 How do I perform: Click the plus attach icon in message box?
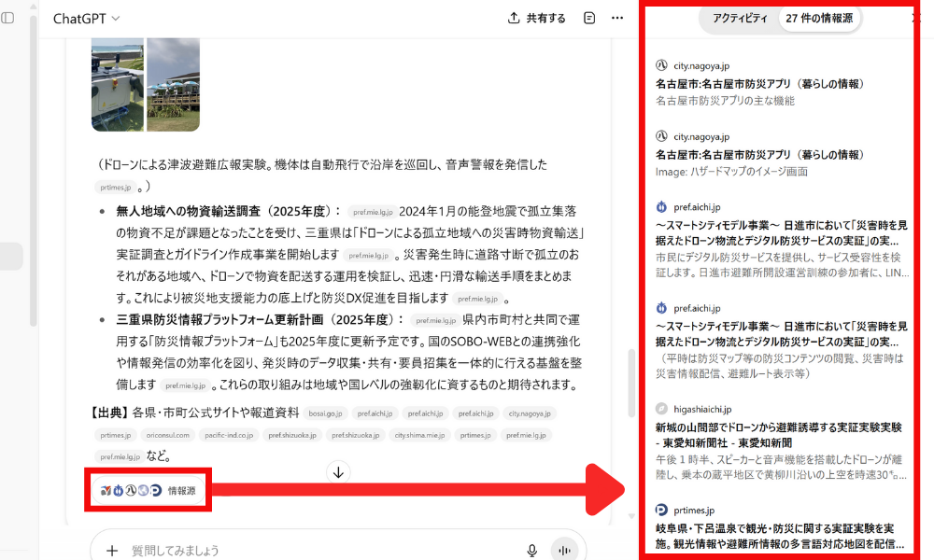click(112, 551)
